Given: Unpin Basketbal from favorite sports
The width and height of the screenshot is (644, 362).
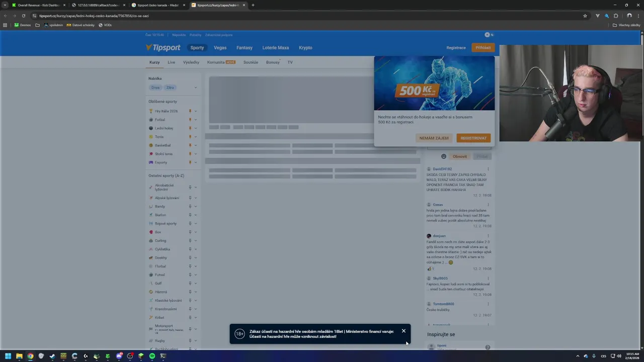Looking at the screenshot, I should (x=190, y=145).
